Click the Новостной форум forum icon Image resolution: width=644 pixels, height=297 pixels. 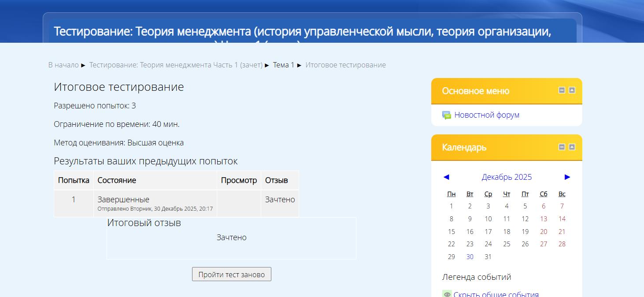pos(447,115)
